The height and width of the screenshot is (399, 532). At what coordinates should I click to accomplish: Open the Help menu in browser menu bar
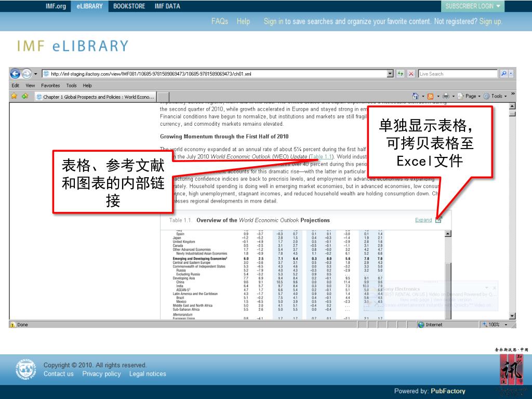point(87,86)
